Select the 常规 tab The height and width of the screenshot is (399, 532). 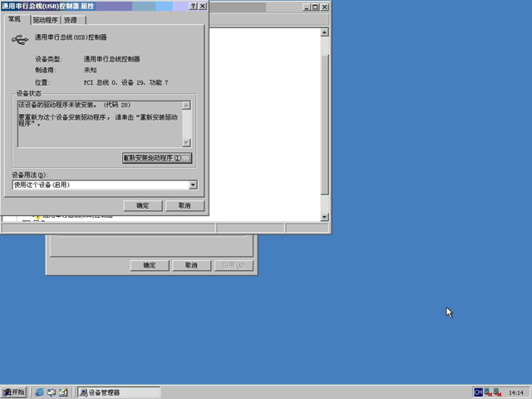pyautogui.click(x=15, y=19)
